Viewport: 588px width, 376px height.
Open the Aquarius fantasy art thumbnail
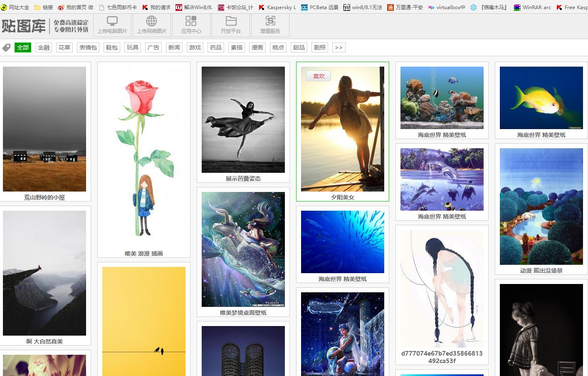click(x=343, y=334)
